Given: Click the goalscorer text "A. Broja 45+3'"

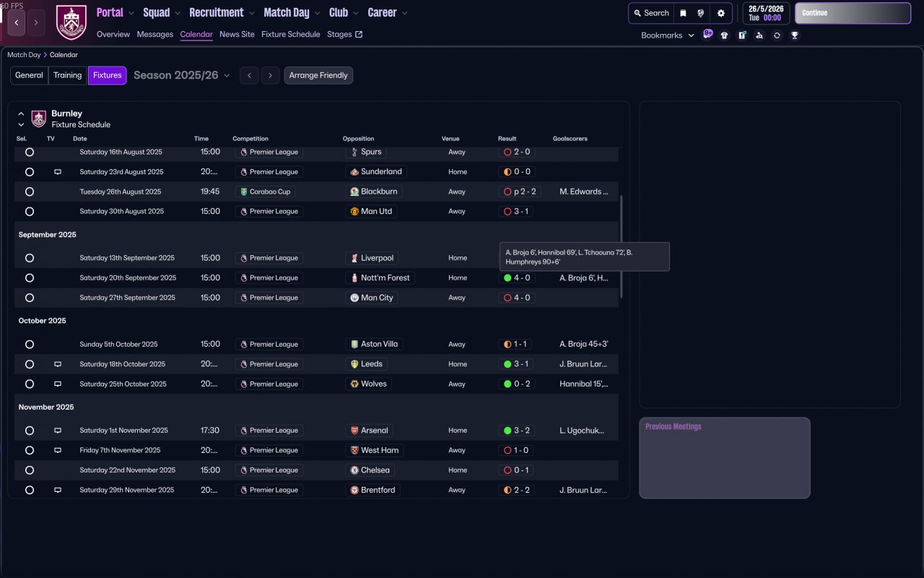Looking at the screenshot, I should point(584,345).
